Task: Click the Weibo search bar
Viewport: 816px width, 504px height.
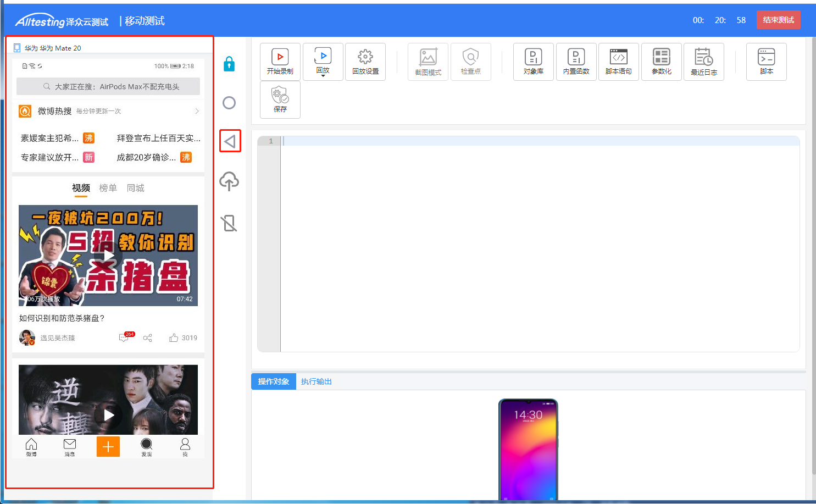Action: point(108,86)
